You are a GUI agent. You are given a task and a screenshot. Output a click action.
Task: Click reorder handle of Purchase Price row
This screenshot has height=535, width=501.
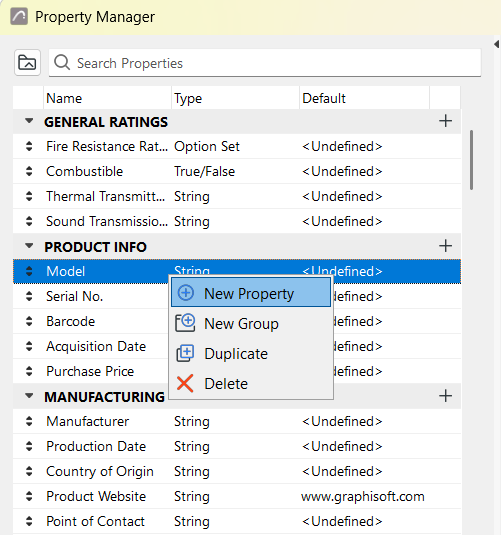[29, 371]
